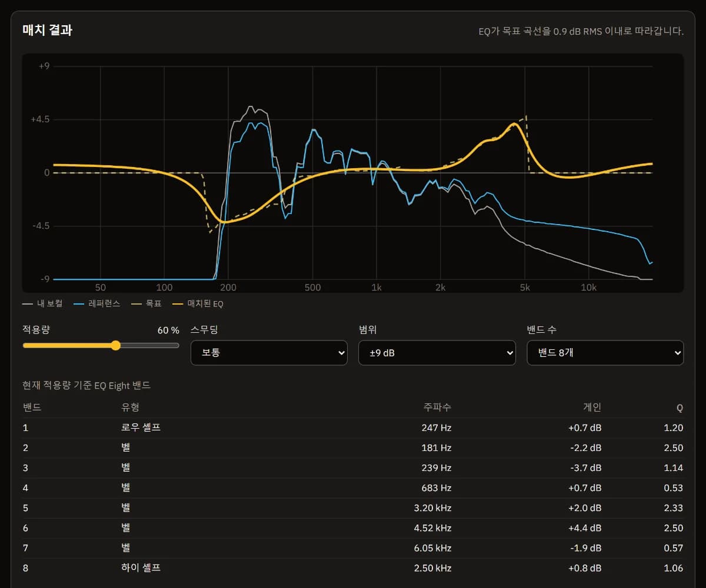Open the 스무딩 dropdown showing 보통
The height and width of the screenshot is (588, 706).
pos(269,353)
